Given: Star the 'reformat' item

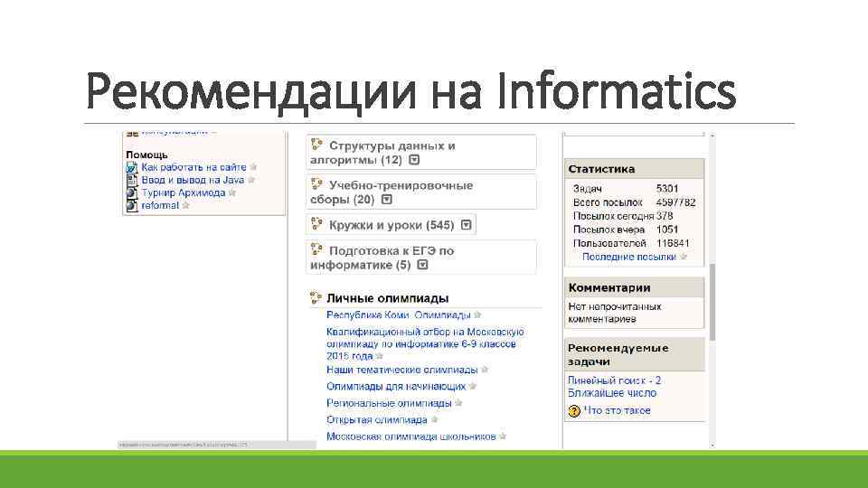Looking at the screenshot, I should (x=186, y=205).
